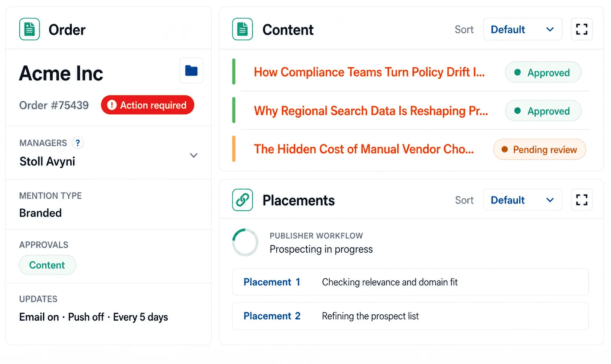611x364 pixels.
Task: Click the Email on Push off updates text
Action: [94, 317]
